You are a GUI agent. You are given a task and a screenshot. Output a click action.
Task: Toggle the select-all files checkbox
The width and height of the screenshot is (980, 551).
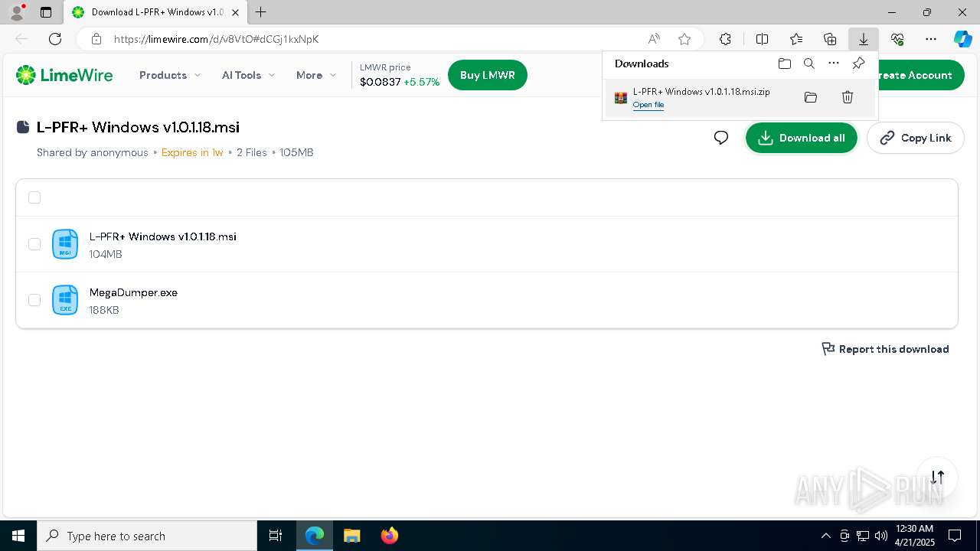pyautogui.click(x=34, y=197)
